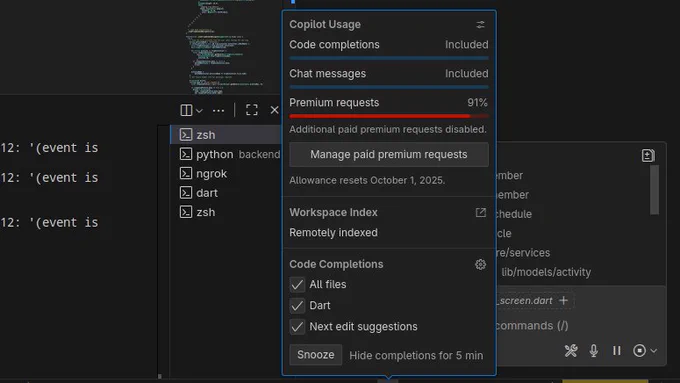This screenshot has width=680, height=383.
Task: Click the chat stop circle button
Action: point(639,350)
